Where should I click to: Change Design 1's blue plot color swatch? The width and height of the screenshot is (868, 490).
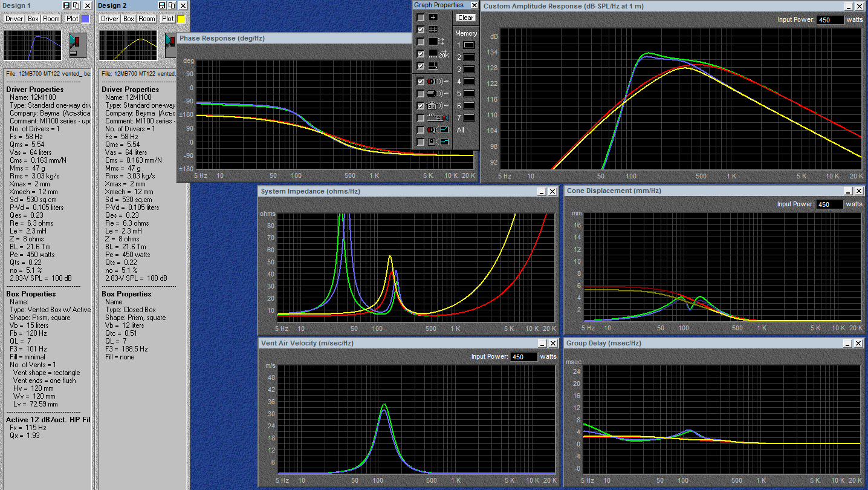coord(85,19)
